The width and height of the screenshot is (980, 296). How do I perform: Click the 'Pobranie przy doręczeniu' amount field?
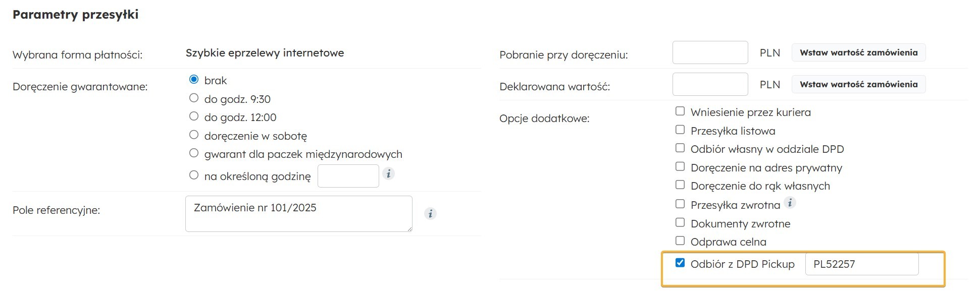point(710,52)
